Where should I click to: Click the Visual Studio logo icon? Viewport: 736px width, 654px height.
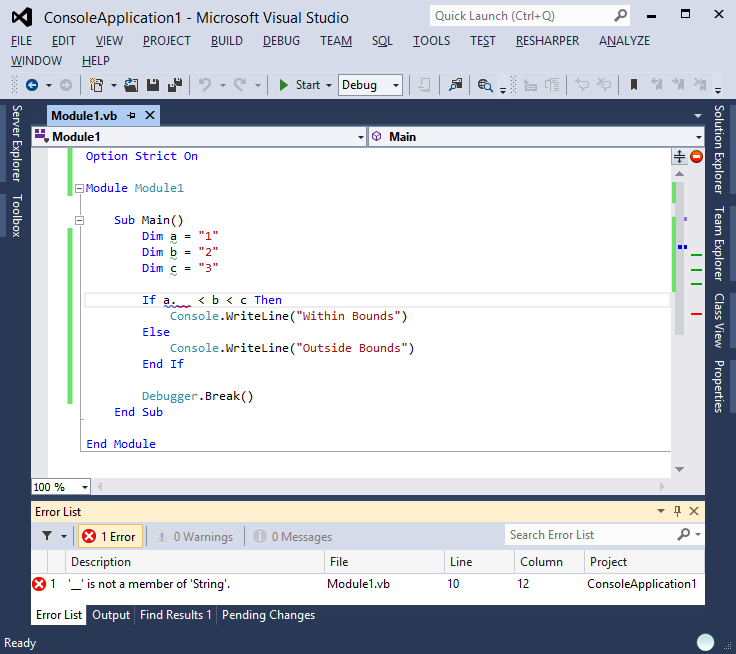(22, 17)
